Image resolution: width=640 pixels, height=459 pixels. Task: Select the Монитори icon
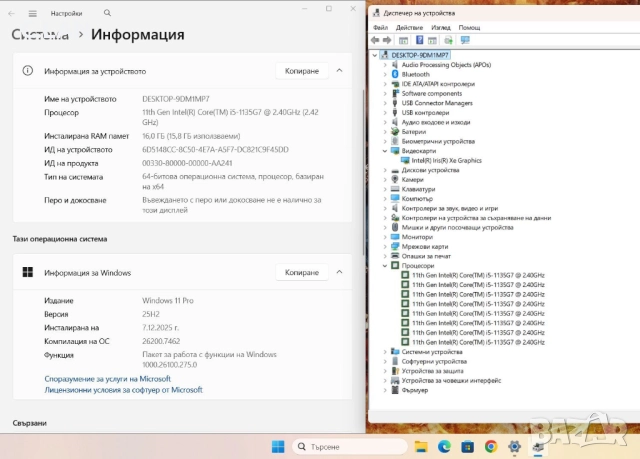[395, 237]
